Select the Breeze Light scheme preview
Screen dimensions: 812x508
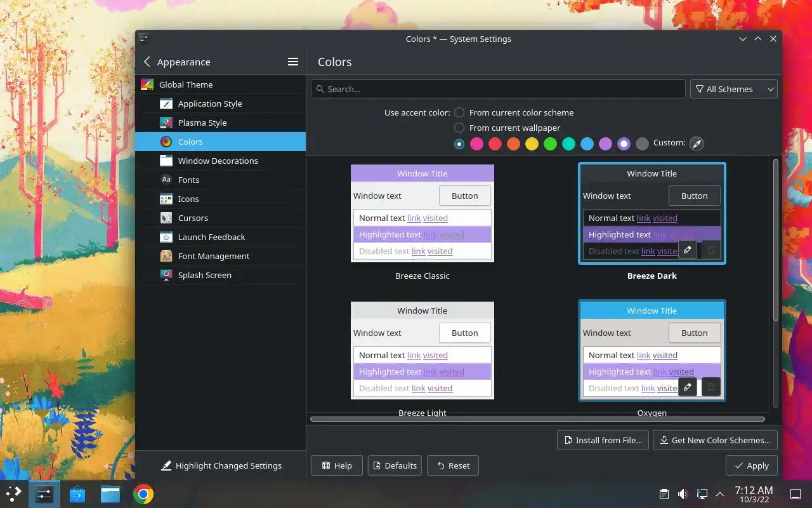(422, 350)
